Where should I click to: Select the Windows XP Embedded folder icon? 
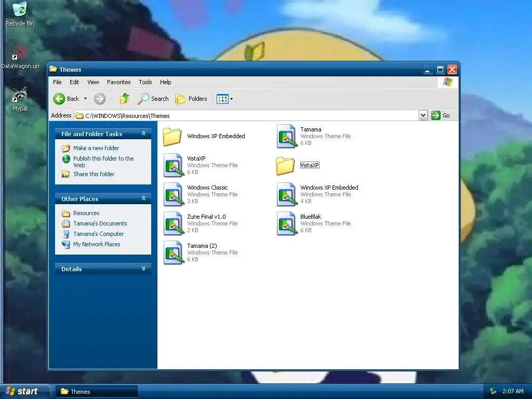[x=172, y=137]
